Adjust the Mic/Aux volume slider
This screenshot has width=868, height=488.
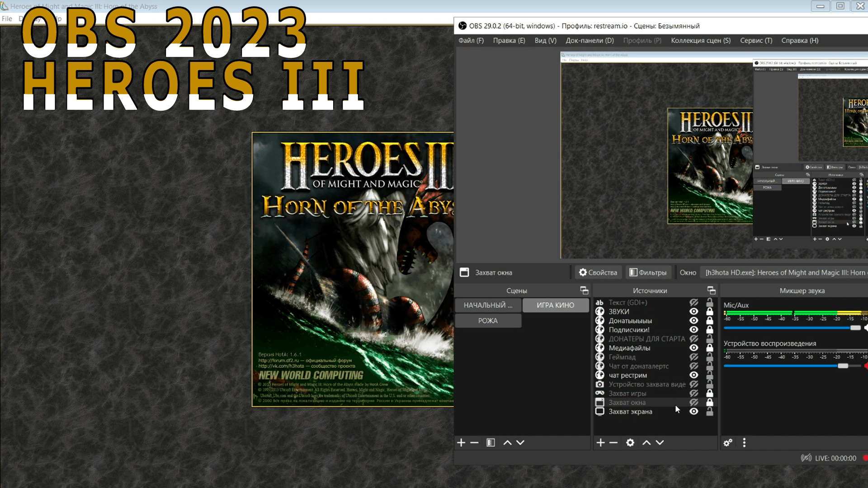[x=855, y=328]
